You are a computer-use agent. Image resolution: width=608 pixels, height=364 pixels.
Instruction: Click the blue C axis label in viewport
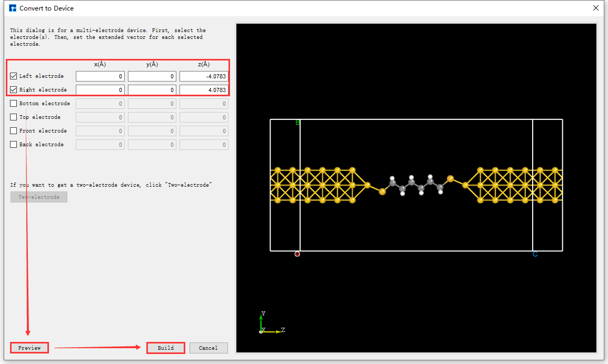(x=535, y=254)
